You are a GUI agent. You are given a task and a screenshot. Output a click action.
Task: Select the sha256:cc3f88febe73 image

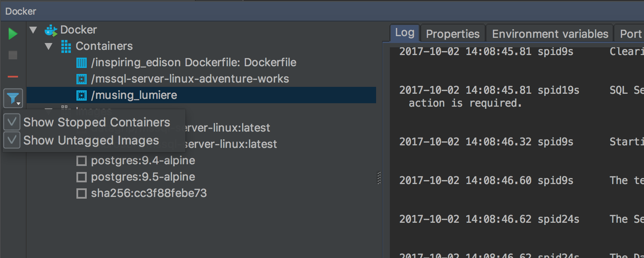149,193
